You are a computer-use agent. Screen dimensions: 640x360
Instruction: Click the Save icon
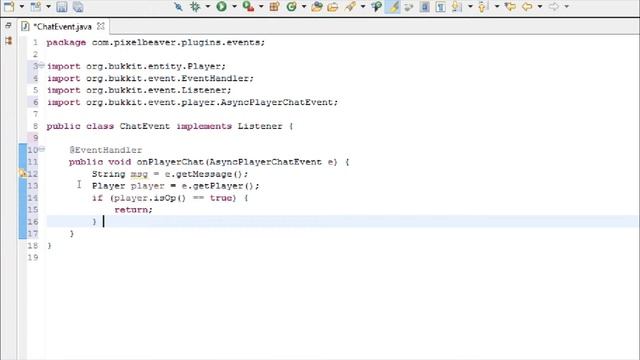62,7
